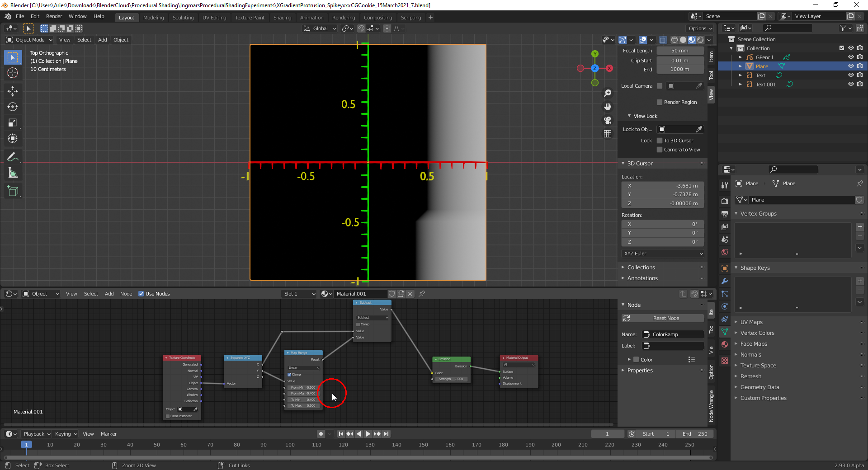The width and height of the screenshot is (868, 470).
Task: Click the Add Cube tool icon
Action: pyautogui.click(x=13, y=191)
